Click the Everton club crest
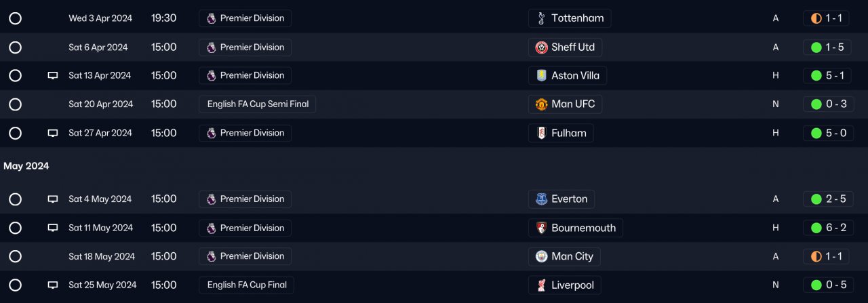Viewport: 868px width, 303px height. pyautogui.click(x=541, y=199)
